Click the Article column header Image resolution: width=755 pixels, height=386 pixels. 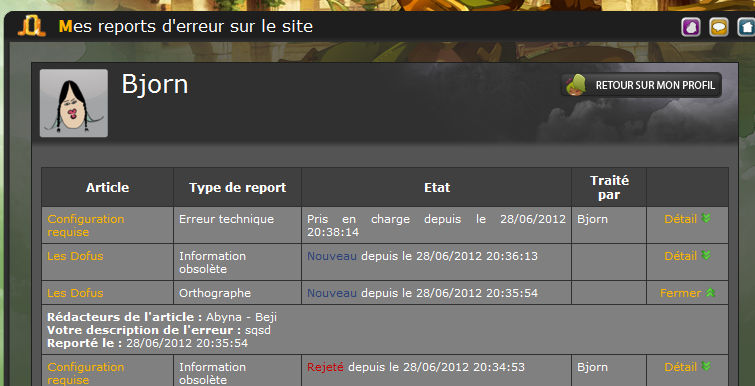coord(107,188)
